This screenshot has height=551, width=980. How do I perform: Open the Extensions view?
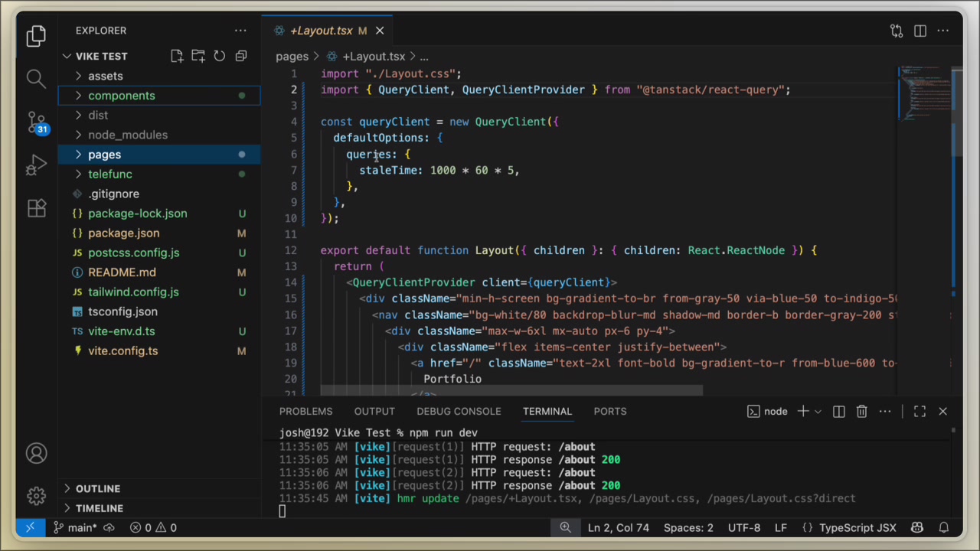36,208
